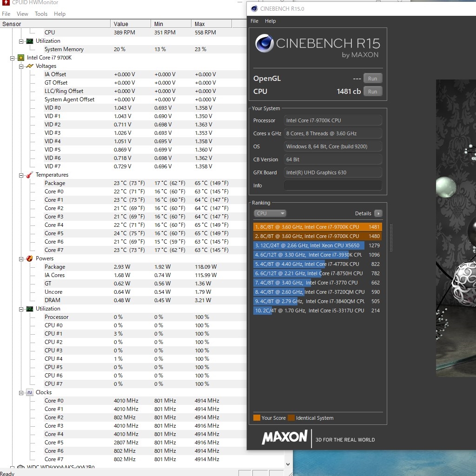Click the Clocks waveform icon
The image size is (476, 476).
tap(29, 392)
